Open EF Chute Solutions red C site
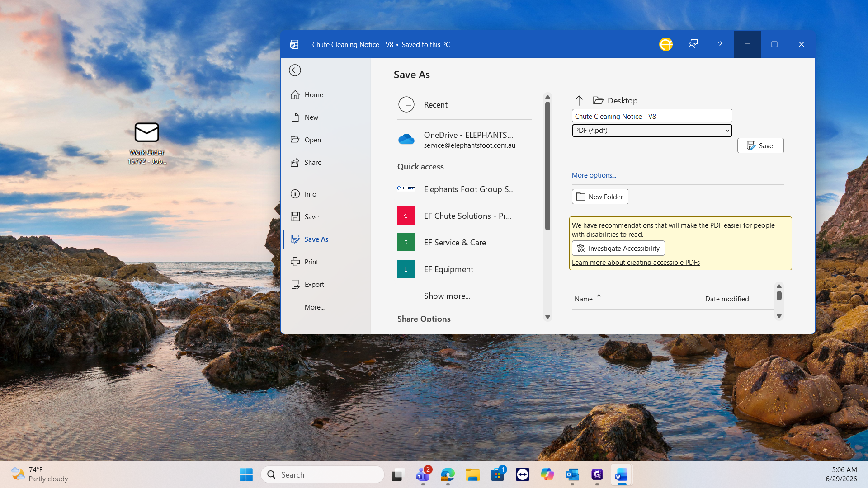The height and width of the screenshot is (488, 868). tap(464, 216)
